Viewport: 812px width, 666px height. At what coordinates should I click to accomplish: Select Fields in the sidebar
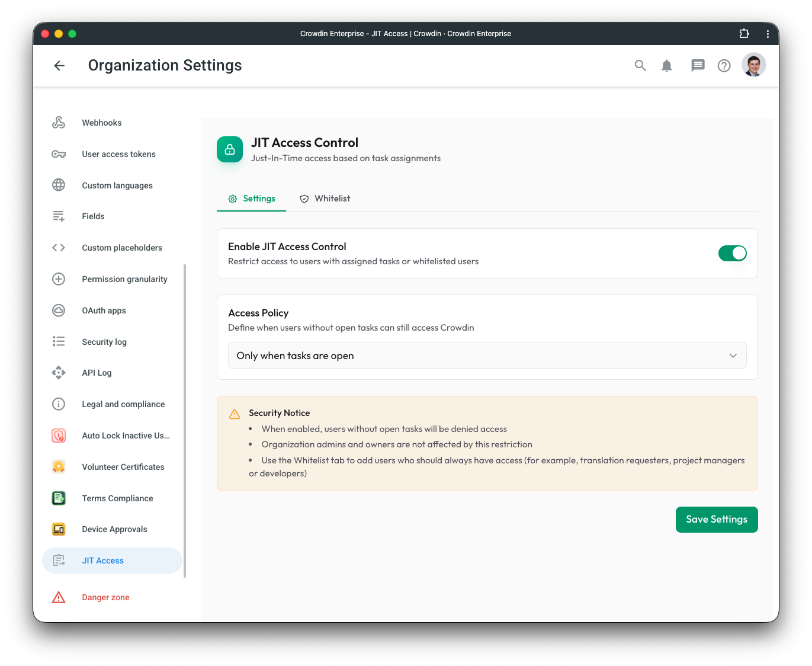pos(93,216)
